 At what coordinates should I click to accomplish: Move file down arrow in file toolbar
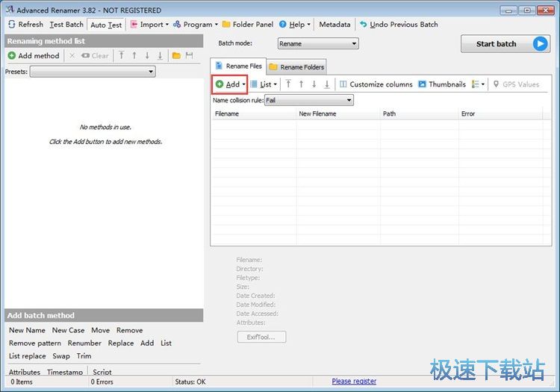(314, 84)
